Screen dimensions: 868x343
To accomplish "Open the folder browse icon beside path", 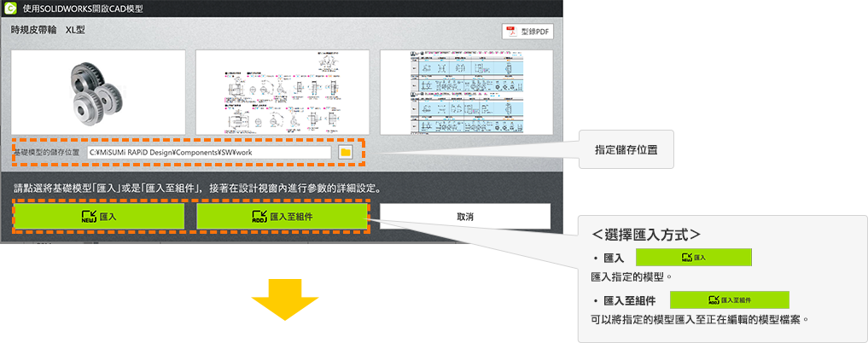I will pos(345,152).
